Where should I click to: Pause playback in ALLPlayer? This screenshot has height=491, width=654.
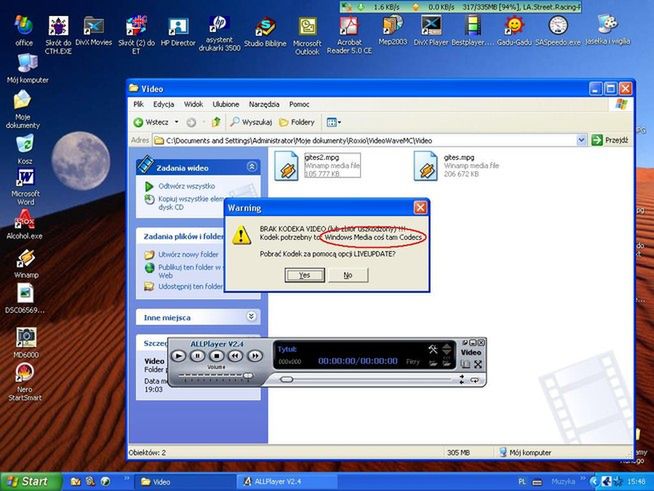(197, 356)
